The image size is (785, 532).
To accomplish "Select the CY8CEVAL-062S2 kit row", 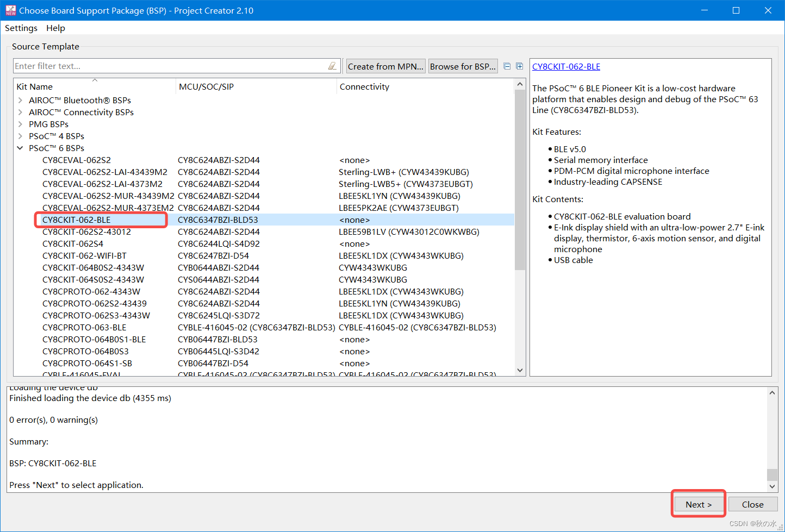I will pos(77,160).
